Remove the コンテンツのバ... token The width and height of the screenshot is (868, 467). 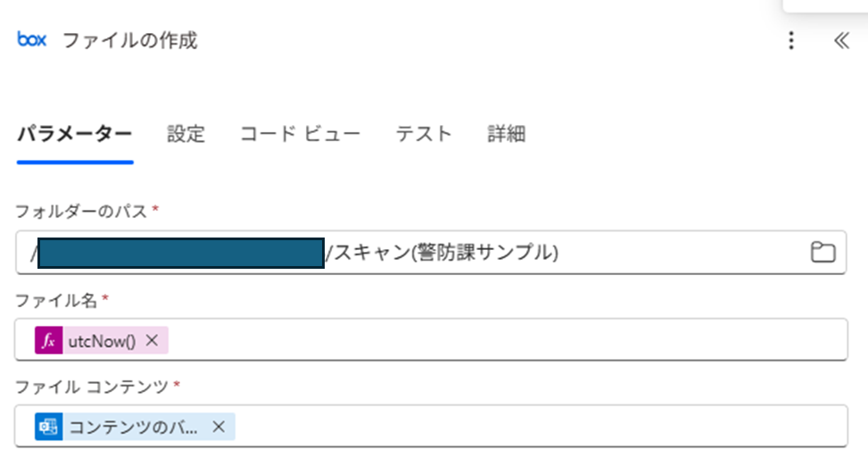[219, 427]
